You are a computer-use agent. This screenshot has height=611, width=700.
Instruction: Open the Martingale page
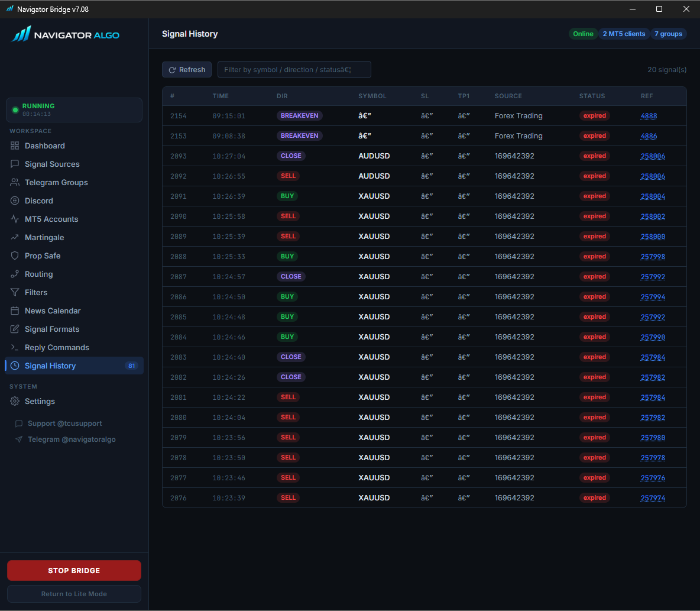(x=74, y=237)
